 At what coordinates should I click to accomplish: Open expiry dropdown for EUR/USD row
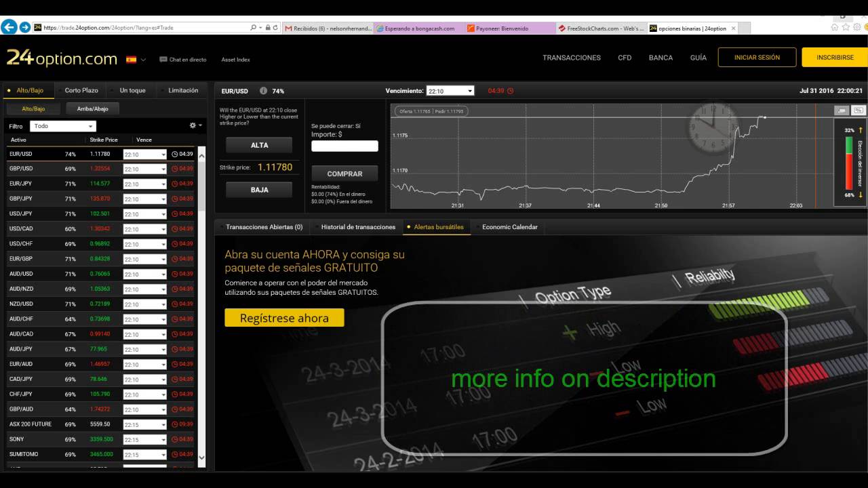pyautogui.click(x=144, y=154)
